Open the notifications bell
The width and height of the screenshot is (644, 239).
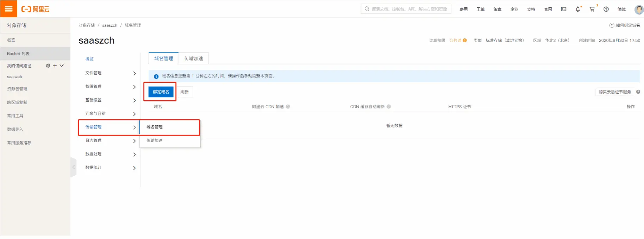(577, 9)
